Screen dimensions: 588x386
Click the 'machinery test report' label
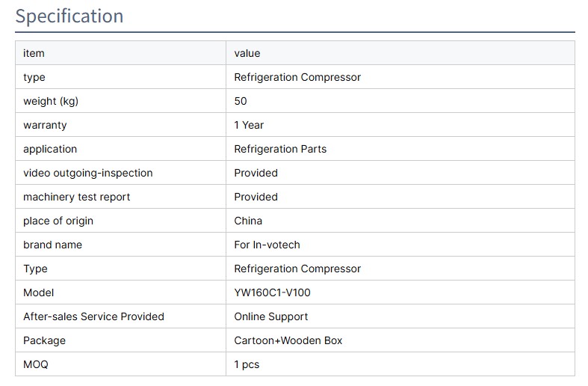pyautogui.click(x=76, y=197)
